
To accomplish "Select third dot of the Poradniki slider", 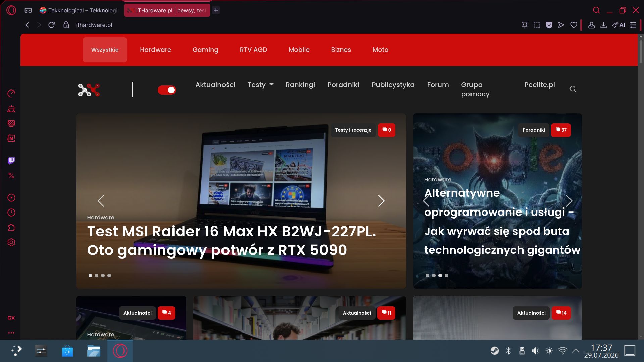I will point(440,276).
